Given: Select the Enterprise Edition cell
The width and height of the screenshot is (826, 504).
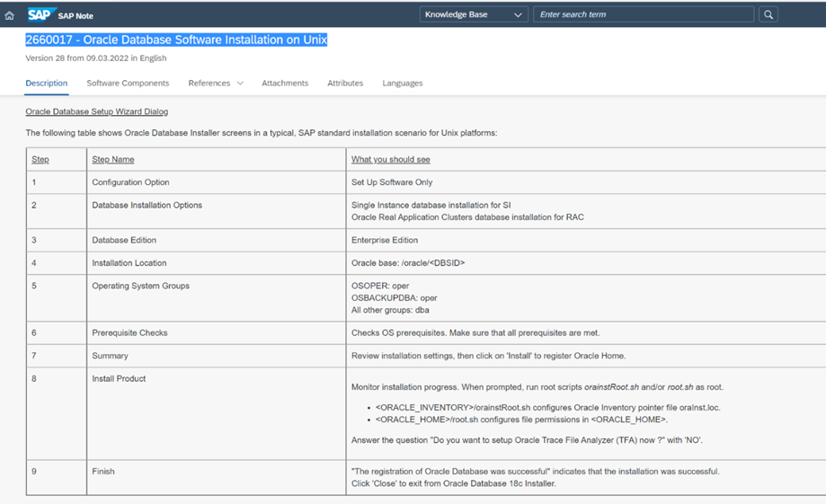Looking at the screenshot, I should (x=586, y=240).
